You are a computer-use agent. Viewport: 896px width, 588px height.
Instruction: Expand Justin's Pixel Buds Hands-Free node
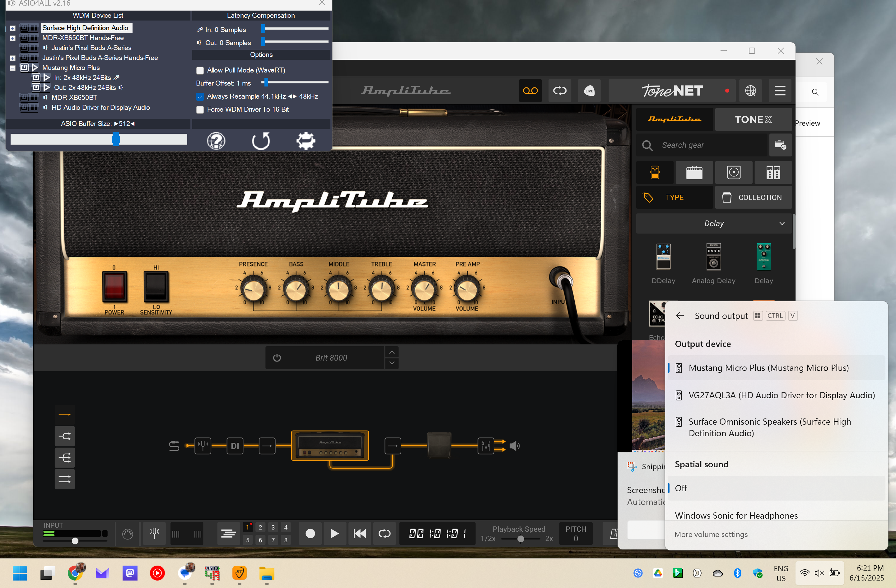[12, 58]
